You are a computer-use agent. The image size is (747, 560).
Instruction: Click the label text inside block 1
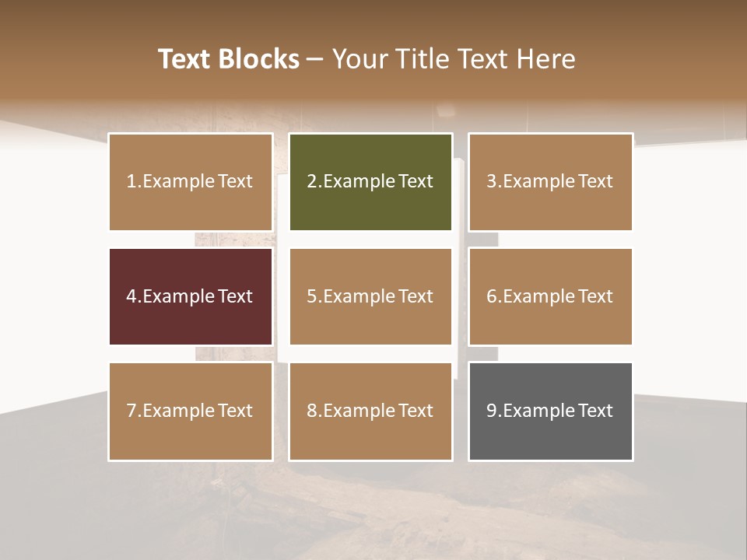coord(189,181)
